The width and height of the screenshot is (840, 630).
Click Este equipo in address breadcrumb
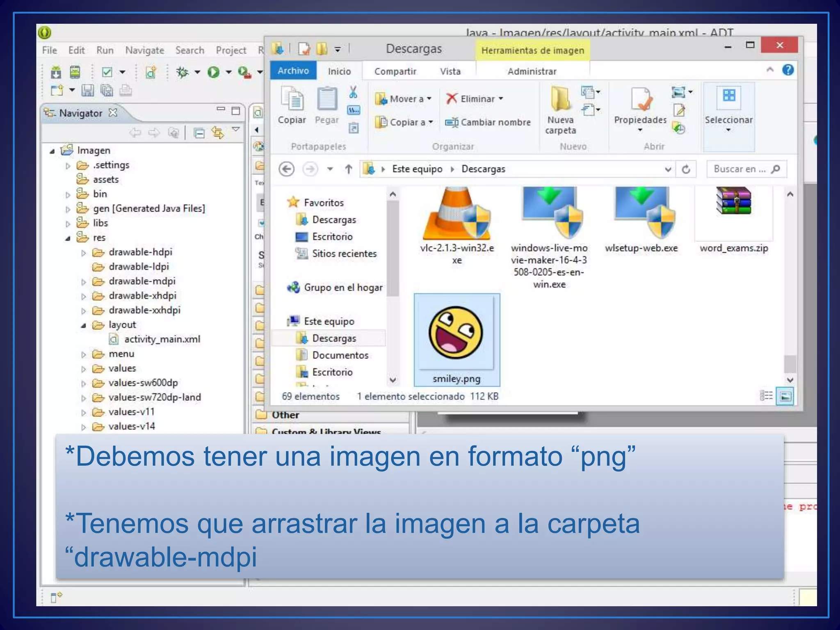click(417, 169)
